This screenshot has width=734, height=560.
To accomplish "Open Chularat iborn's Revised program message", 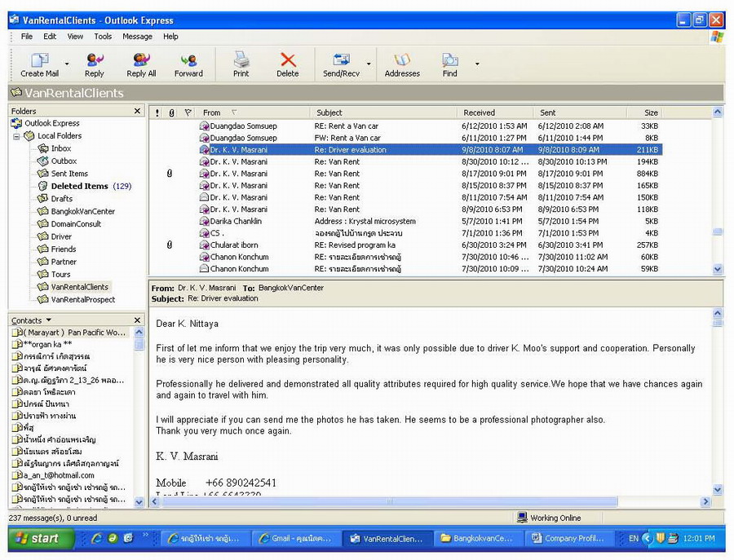I will [x=405, y=245].
